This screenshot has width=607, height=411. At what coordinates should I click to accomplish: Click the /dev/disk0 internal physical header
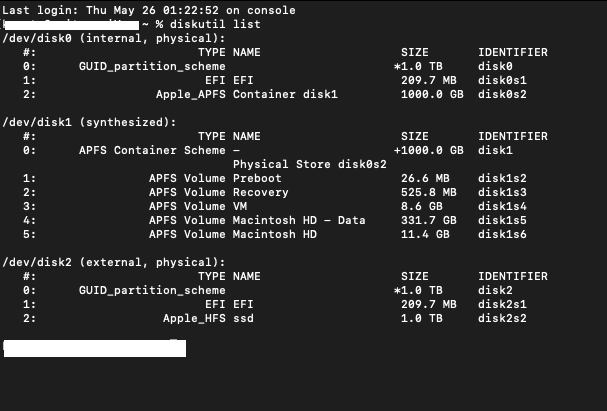[x=114, y=37]
